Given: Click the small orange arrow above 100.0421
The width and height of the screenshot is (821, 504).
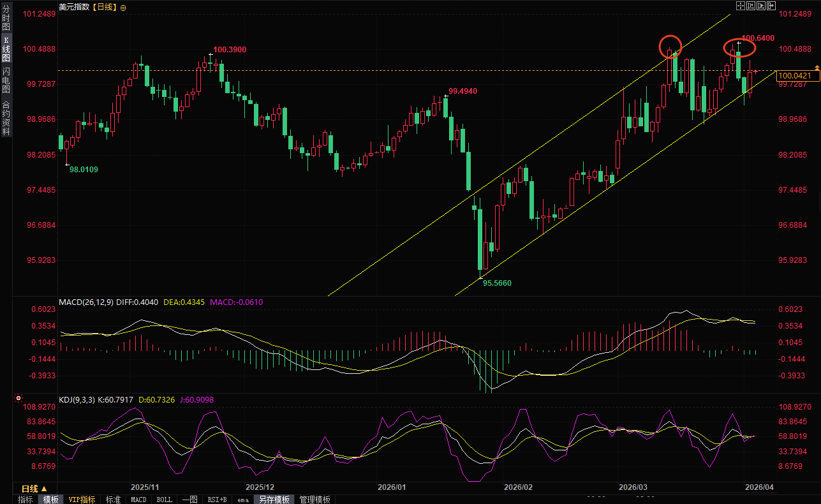Looking at the screenshot, I should click(816, 68).
